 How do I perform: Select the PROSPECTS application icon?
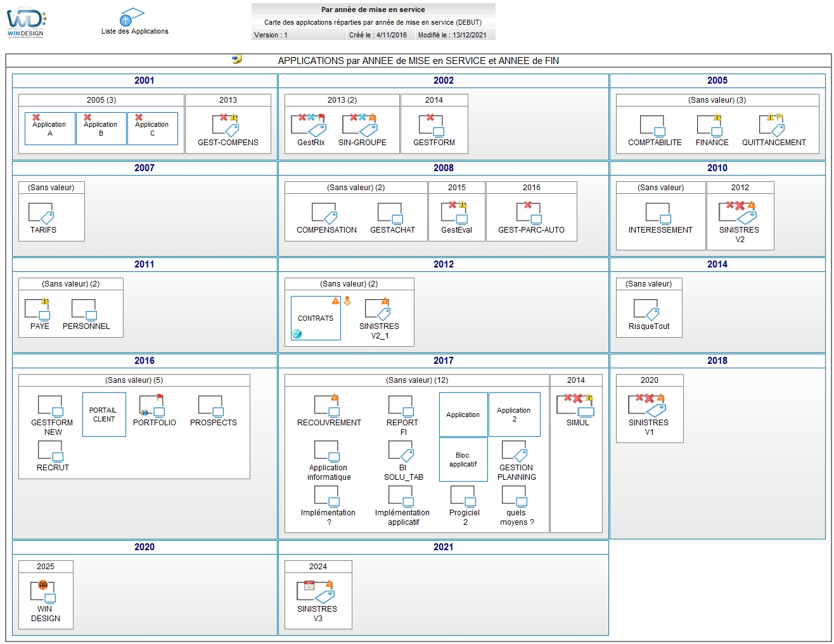tap(212, 406)
